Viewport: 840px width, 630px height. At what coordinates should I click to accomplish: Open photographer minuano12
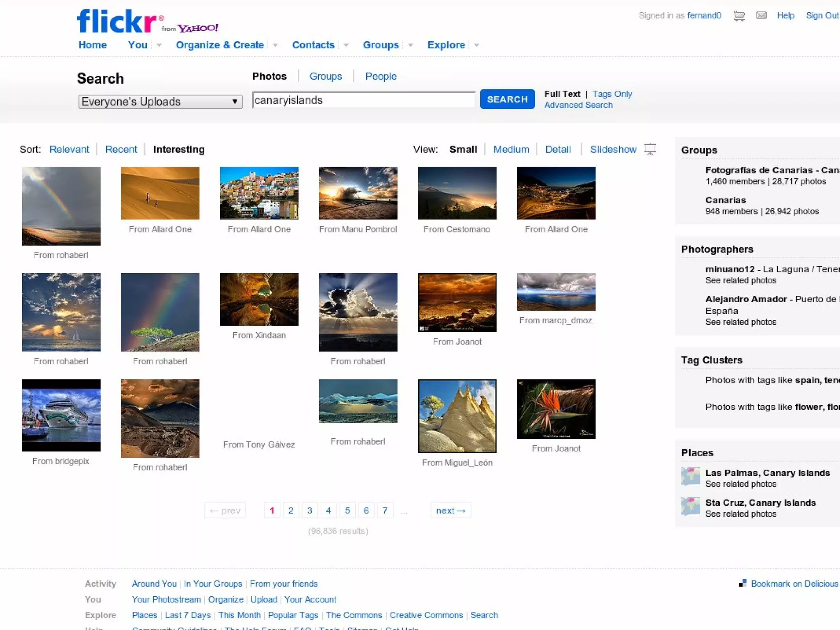(730, 269)
